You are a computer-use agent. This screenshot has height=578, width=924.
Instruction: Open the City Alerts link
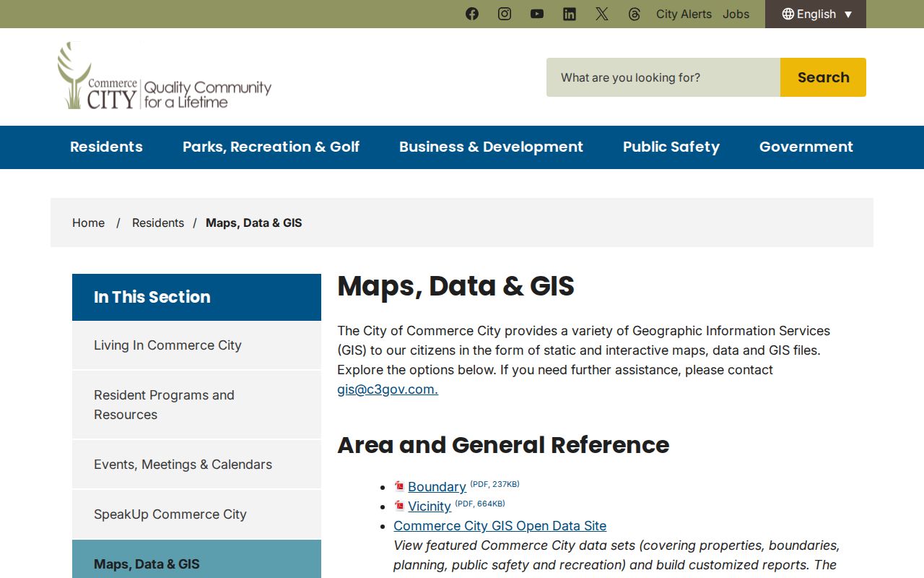[684, 14]
